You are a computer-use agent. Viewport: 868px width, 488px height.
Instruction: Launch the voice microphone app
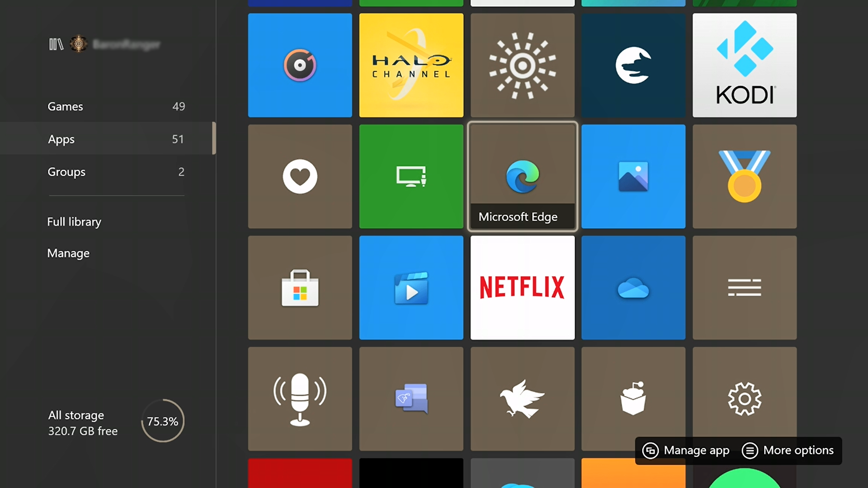click(x=300, y=399)
